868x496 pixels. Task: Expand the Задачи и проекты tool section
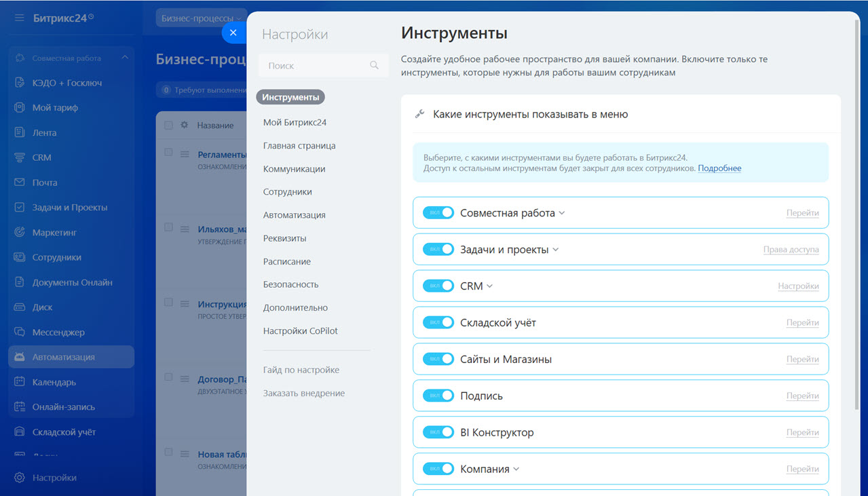(x=556, y=250)
